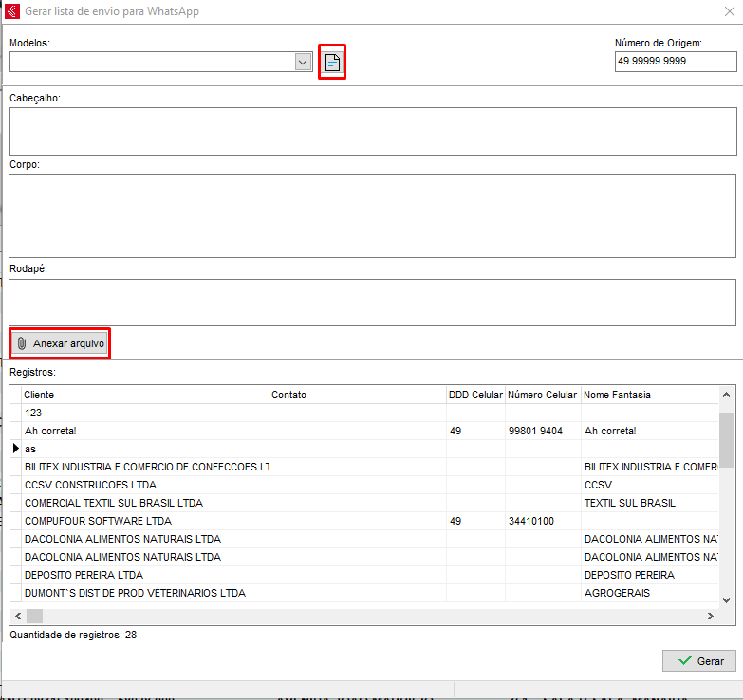Click the Número Celular column header

542,395
